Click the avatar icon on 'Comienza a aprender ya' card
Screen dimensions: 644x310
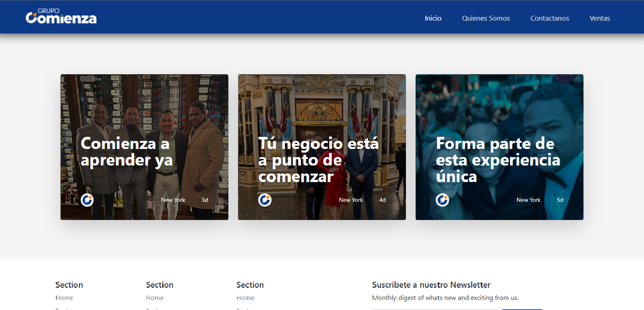pyautogui.click(x=87, y=200)
